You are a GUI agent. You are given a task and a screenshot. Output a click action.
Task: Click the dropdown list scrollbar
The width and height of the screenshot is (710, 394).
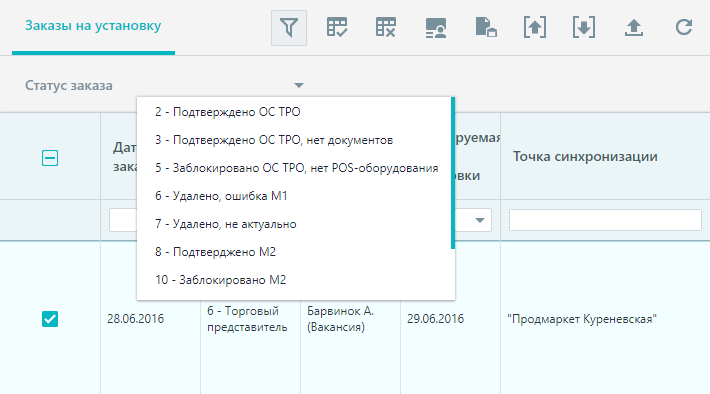coord(453,173)
